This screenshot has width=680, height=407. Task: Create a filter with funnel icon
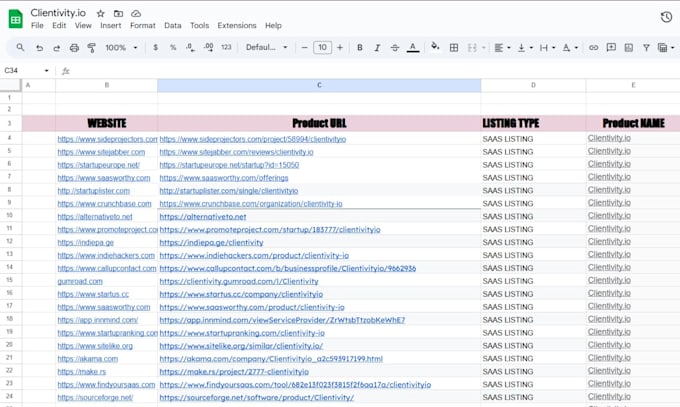646,47
